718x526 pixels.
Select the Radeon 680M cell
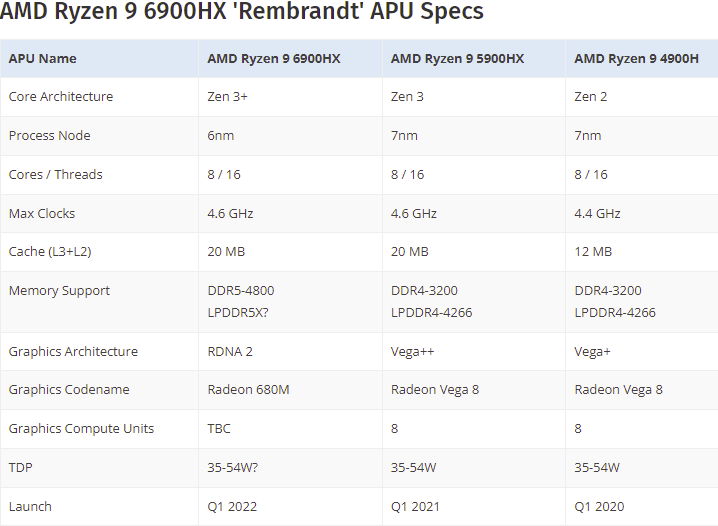(x=248, y=390)
